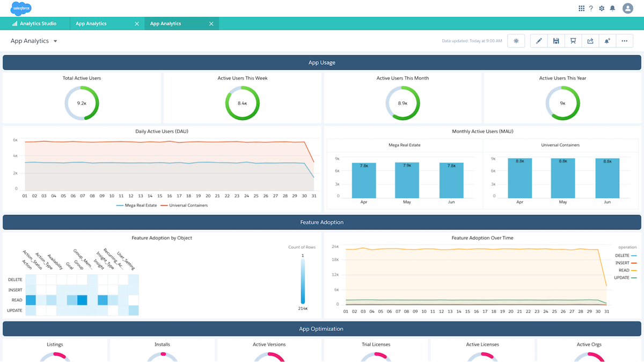Click the help question mark icon
644x362 pixels.
click(x=591, y=8)
